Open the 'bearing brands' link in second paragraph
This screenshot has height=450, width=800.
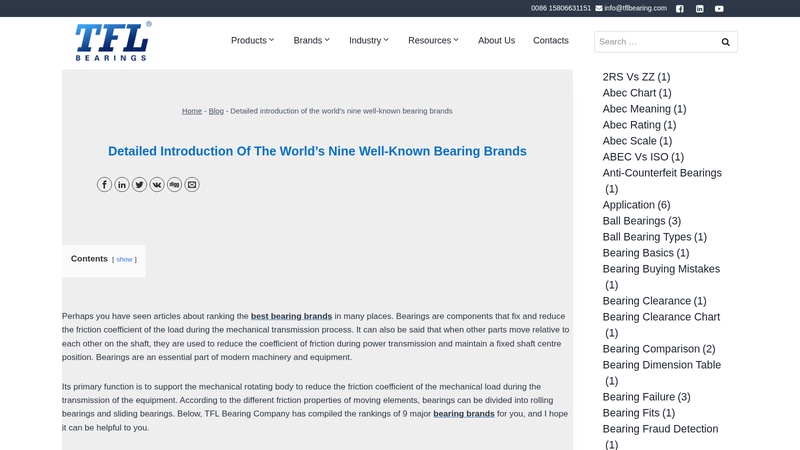point(464,414)
